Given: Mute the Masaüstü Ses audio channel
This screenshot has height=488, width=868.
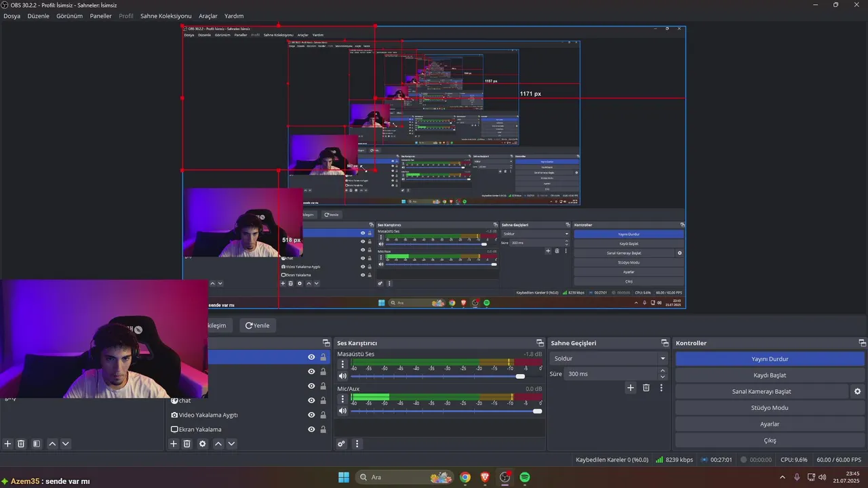Looking at the screenshot, I should pyautogui.click(x=342, y=376).
